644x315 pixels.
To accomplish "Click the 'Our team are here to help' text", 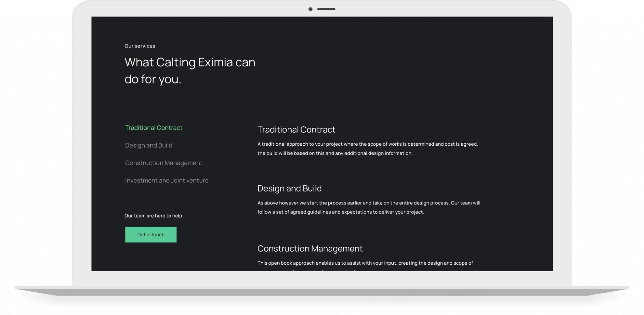I will 153,216.
